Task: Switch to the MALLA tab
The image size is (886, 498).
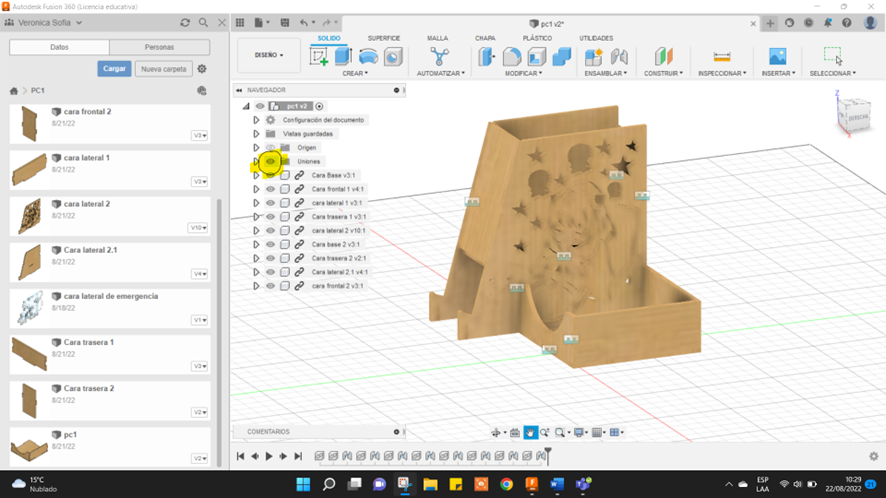Action: click(x=437, y=38)
